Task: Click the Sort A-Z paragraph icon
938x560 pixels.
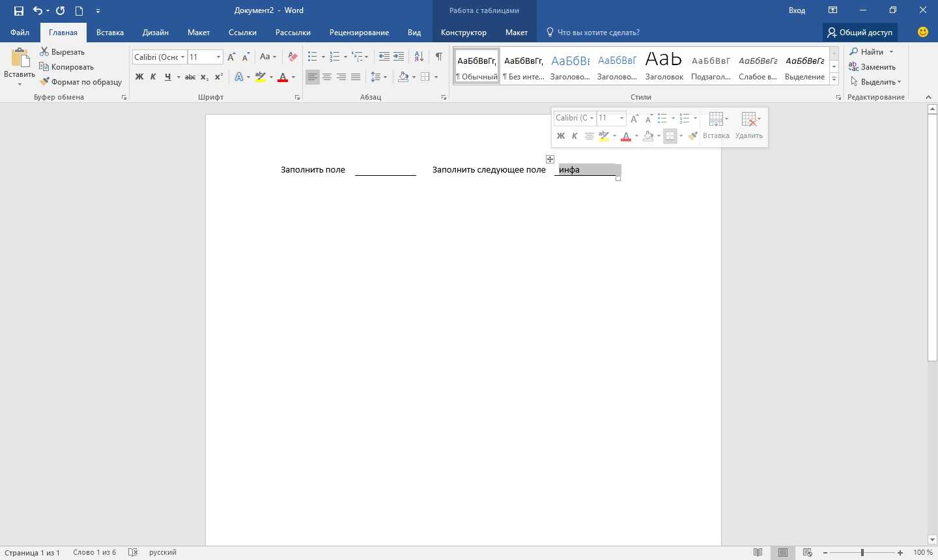Action: pyautogui.click(x=419, y=57)
